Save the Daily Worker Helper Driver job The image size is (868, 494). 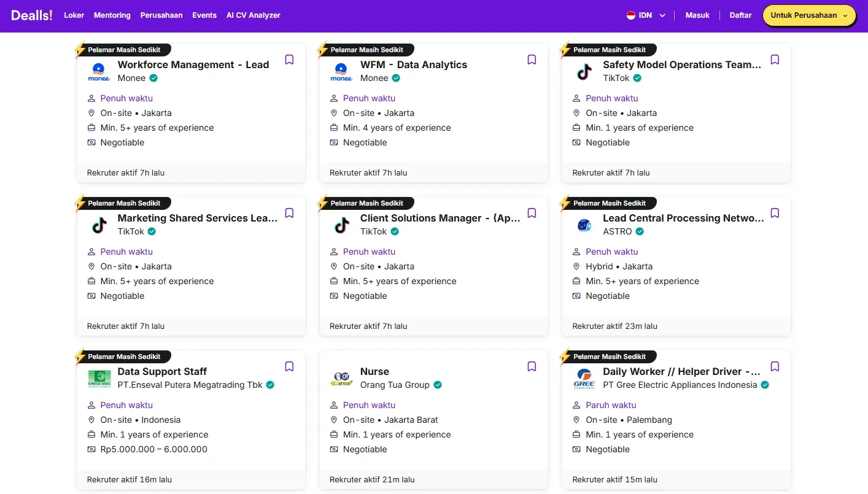pos(775,366)
